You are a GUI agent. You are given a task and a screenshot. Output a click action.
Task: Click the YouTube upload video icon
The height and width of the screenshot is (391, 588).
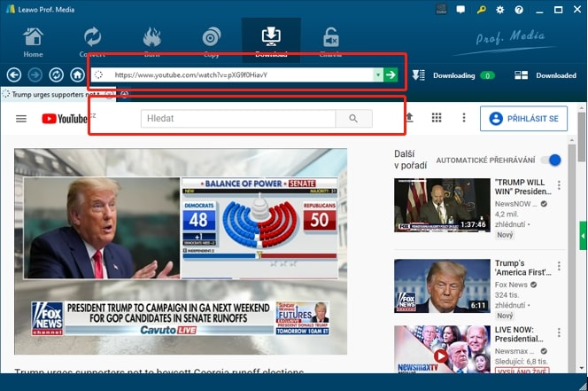pos(409,118)
